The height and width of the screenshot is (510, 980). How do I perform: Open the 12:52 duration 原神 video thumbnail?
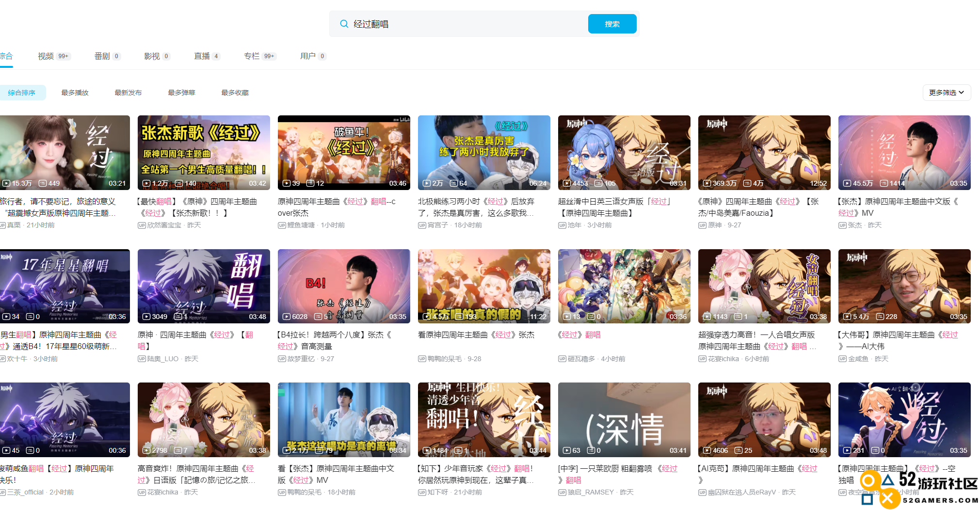click(764, 152)
